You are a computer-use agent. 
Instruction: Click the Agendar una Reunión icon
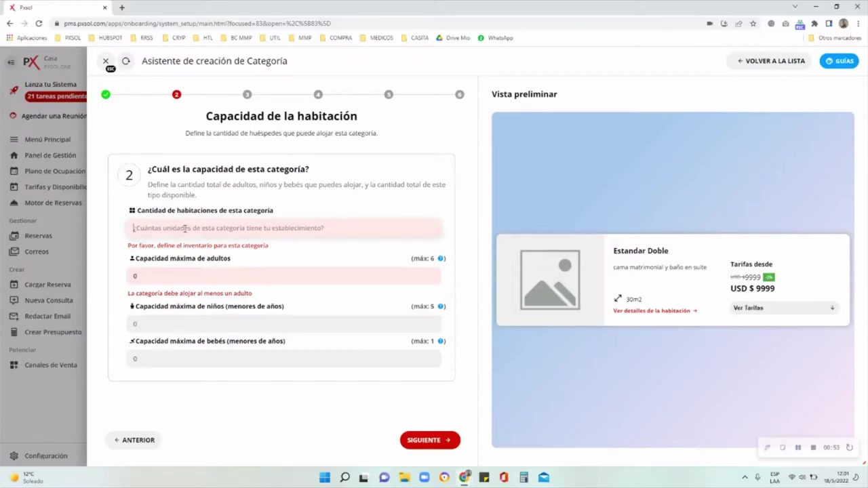point(13,115)
